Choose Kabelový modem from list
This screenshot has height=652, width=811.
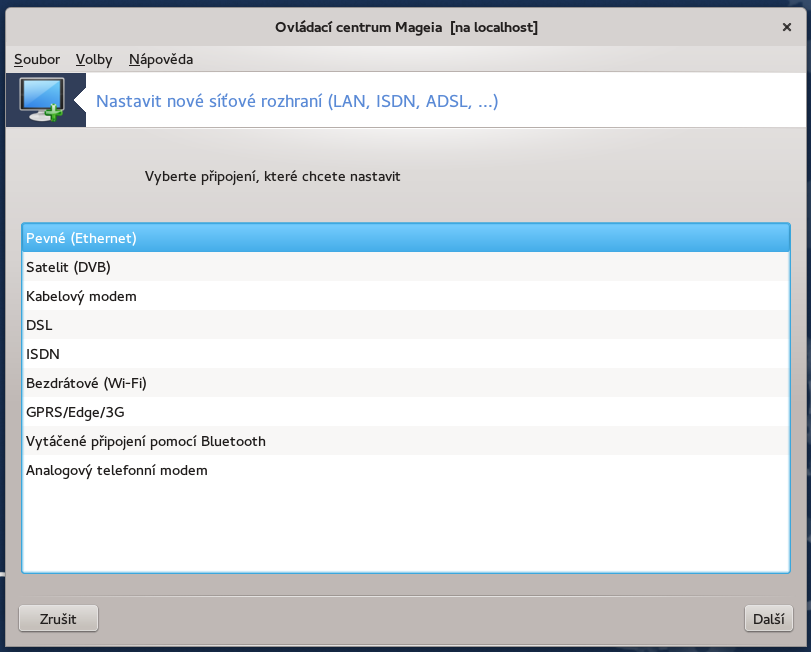pyautogui.click(x=406, y=296)
